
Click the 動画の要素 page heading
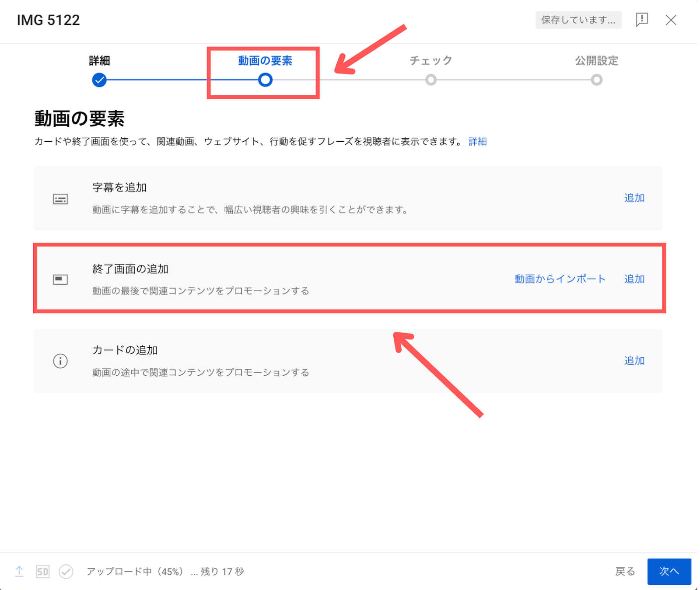pos(80,119)
